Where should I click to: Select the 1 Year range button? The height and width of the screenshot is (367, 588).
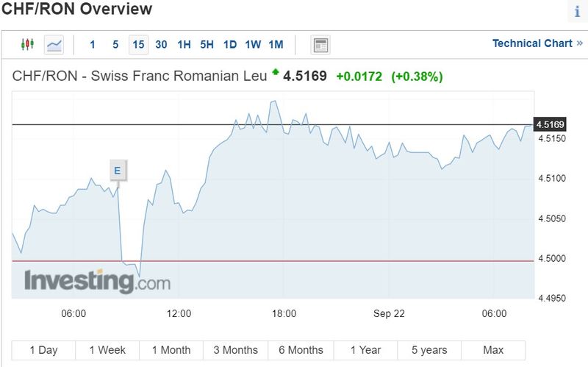(365, 350)
